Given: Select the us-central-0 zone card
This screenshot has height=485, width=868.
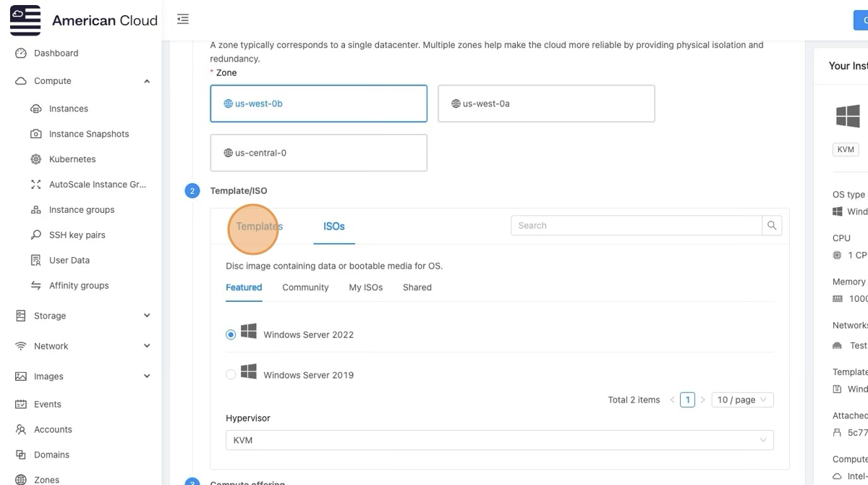Looking at the screenshot, I should point(318,153).
